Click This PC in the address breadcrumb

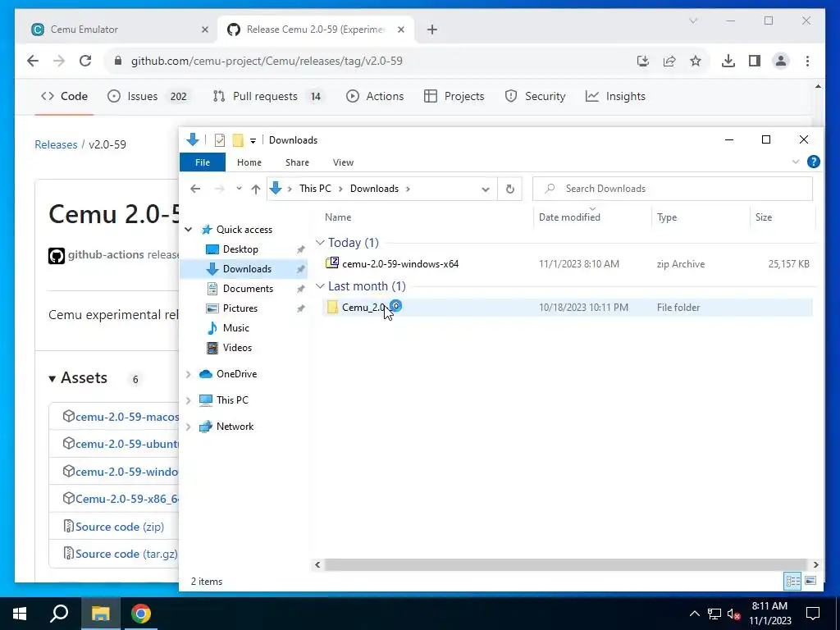pyautogui.click(x=315, y=189)
